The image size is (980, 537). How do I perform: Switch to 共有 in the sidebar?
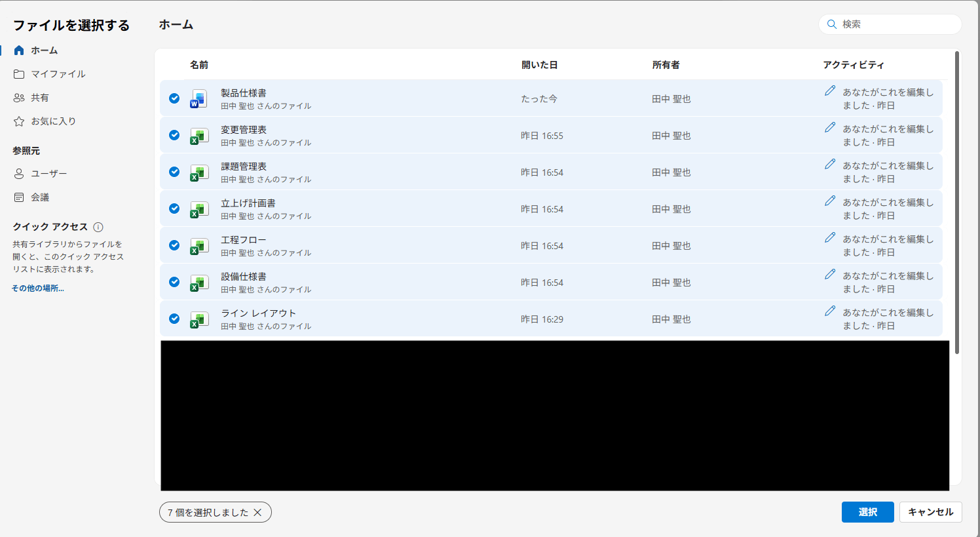click(x=40, y=98)
